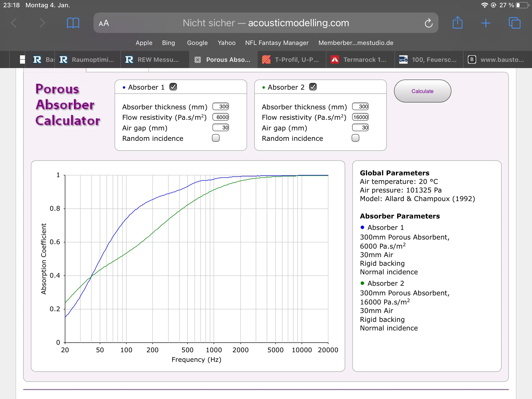
Task: Close the Porous Abso... tab
Action: [198, 60]
